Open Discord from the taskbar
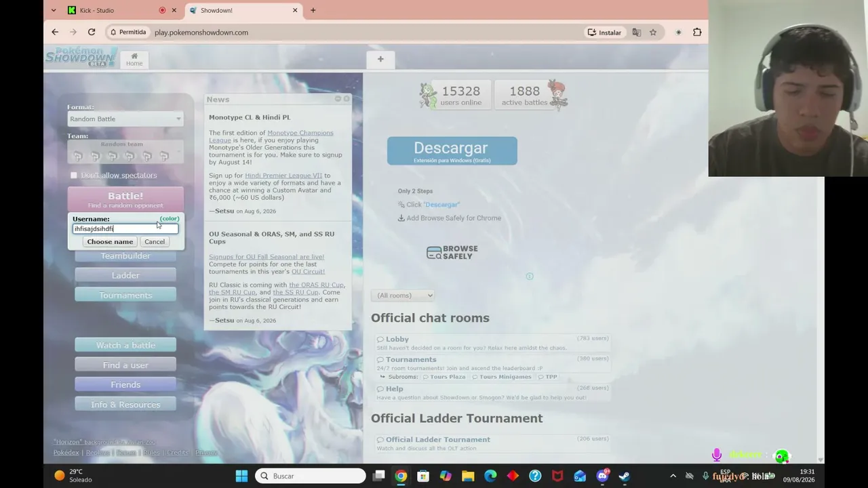Image resolution: width=868 pixels, height=488 pixels. 602,476
